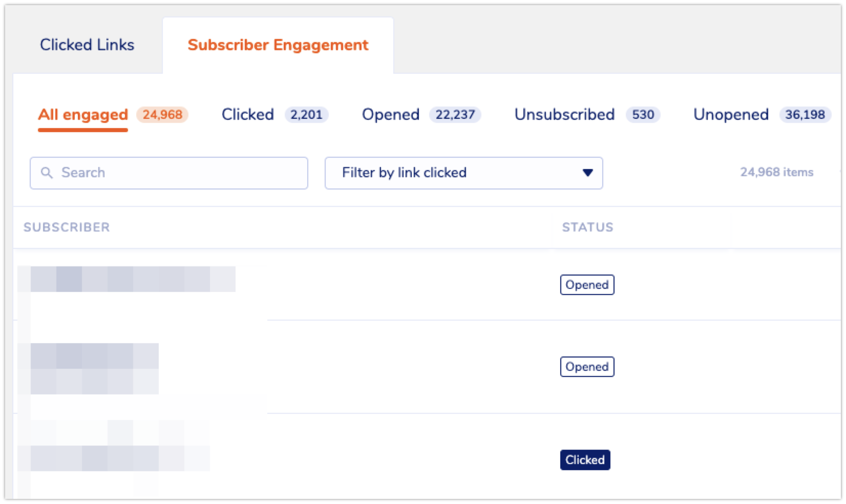846x504 pixels.
Task: Click the magnifier icon in Search box
Action: pos(47,173)
